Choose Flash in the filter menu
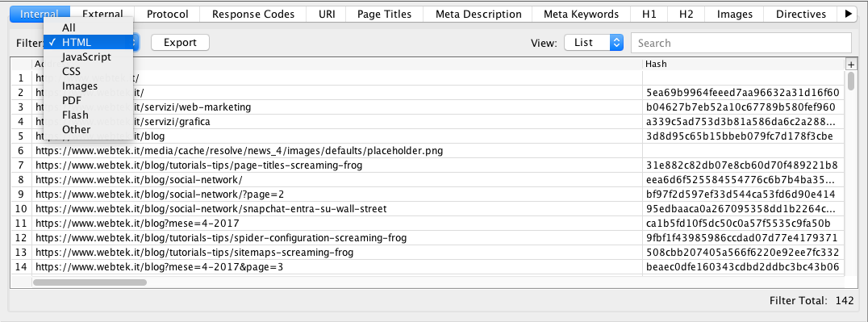868x322 pixels. [89, 115]
